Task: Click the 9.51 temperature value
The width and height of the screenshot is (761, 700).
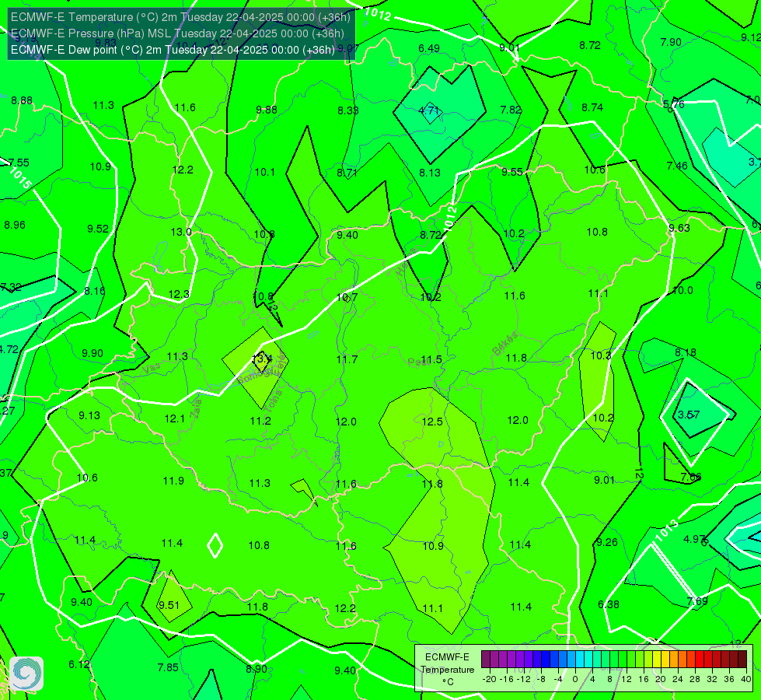Action: 169,605
